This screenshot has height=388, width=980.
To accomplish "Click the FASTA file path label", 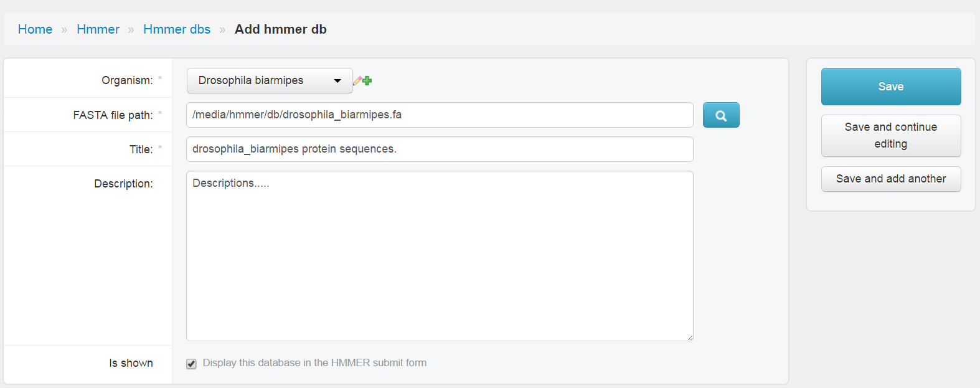I will coord(113,115).
